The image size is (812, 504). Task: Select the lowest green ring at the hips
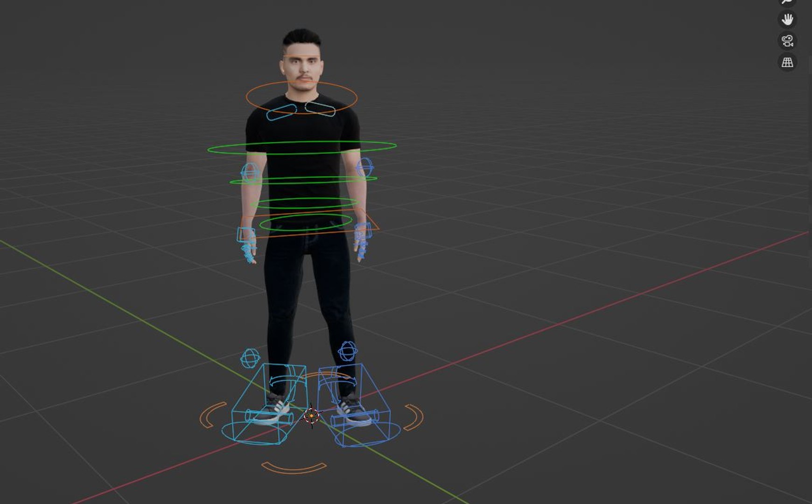306,223
